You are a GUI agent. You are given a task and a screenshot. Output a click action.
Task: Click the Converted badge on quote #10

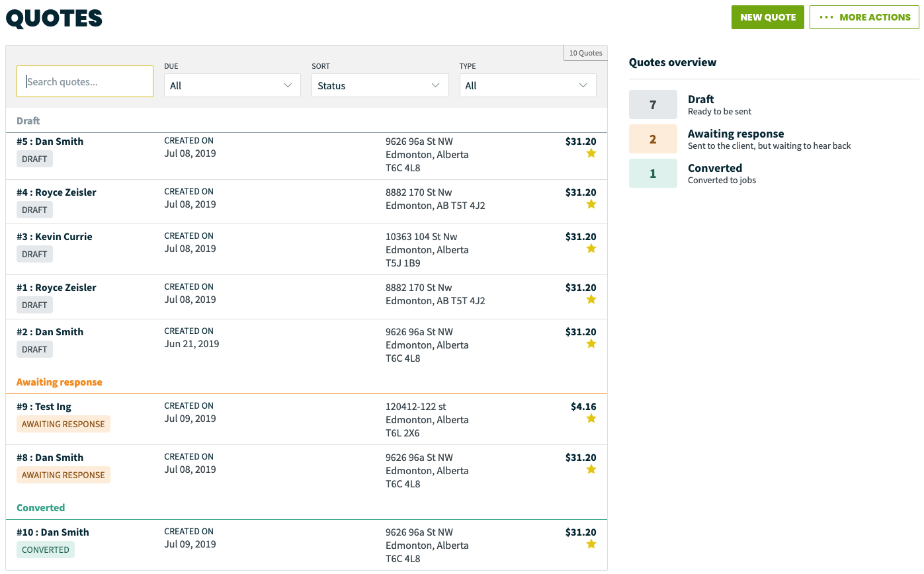tap(46, 550)
